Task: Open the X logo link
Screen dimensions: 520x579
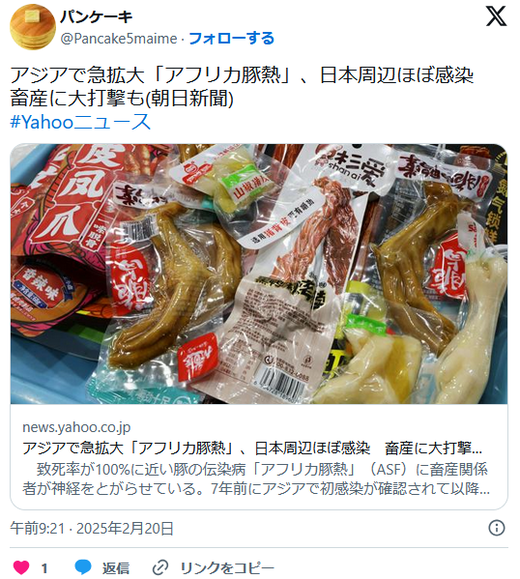Action: [x=496, y=16]
